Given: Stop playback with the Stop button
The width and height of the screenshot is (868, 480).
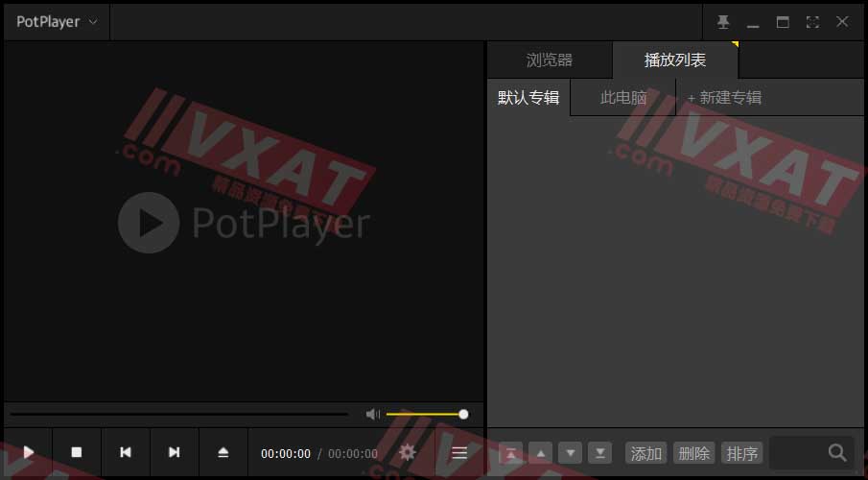Looking at the screenshot, I should coord(77,452).
